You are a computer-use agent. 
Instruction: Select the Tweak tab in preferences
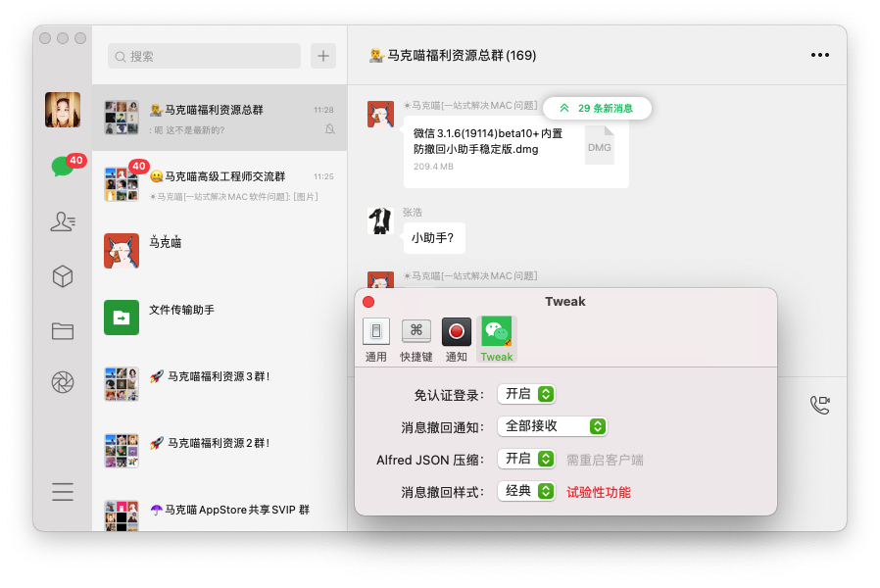coord(497,339)
